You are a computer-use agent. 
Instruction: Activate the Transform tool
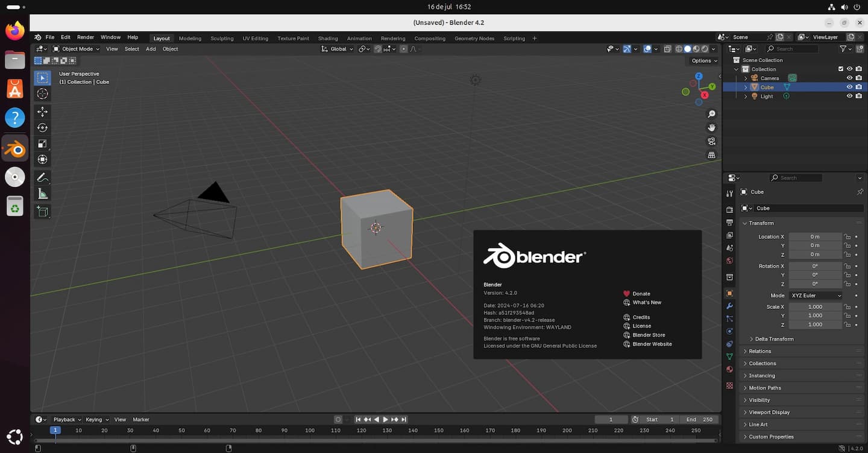[x=42, y=159]
